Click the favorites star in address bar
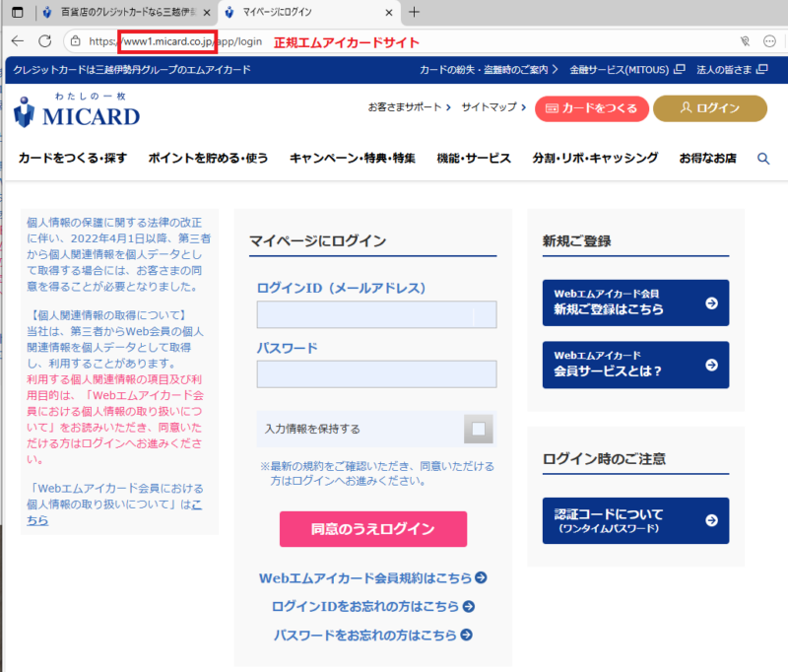The height and width of the screenshot is (672, 788). (x=771, y=41)
